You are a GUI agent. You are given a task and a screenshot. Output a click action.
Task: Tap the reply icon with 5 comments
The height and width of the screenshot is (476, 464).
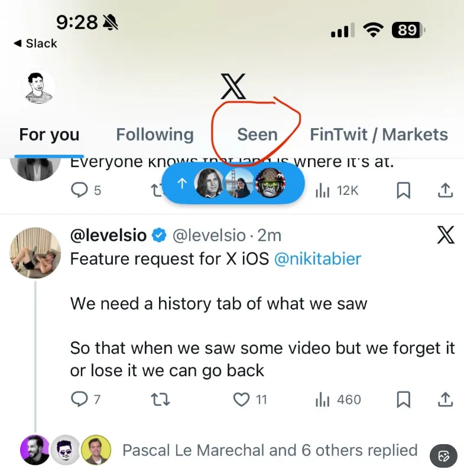click(x=79, y=190)
